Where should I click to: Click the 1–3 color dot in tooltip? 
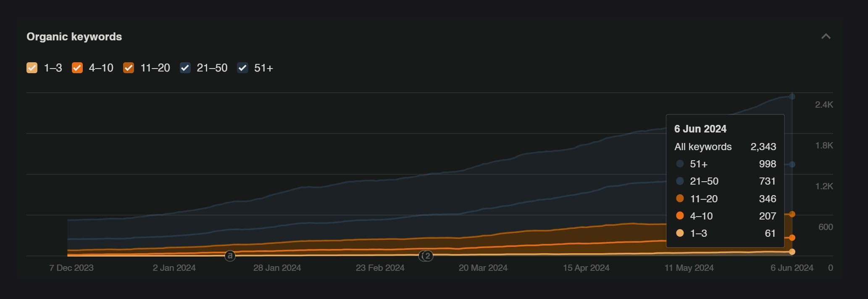[x=680, y=233]
